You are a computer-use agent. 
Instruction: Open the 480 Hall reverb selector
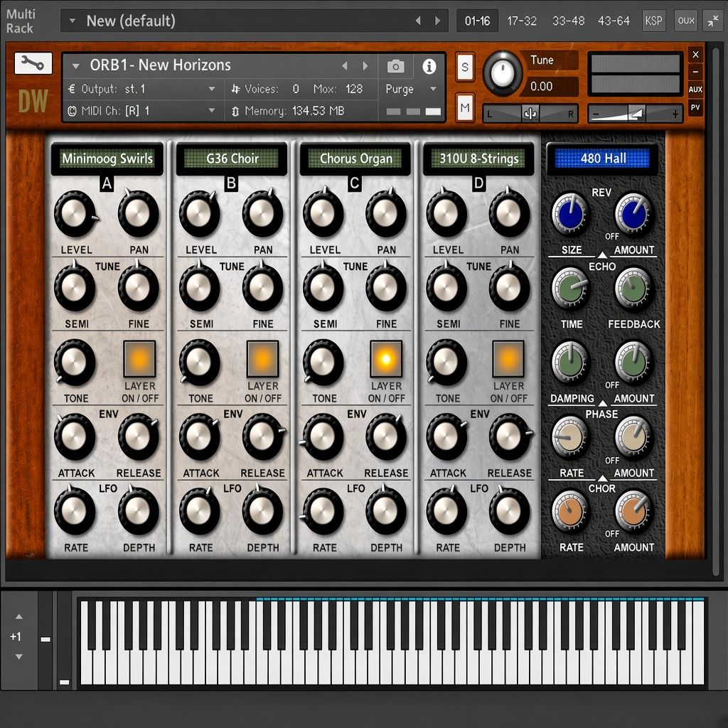[603, 159]
